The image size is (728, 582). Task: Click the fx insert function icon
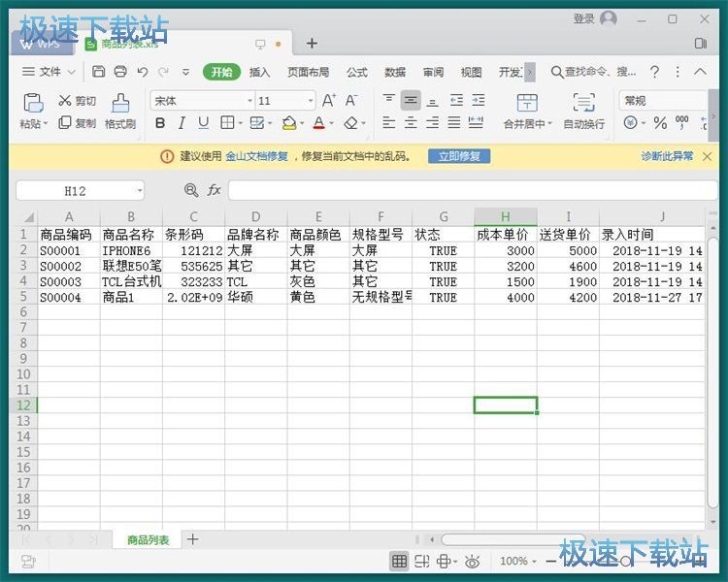(214, 190)
